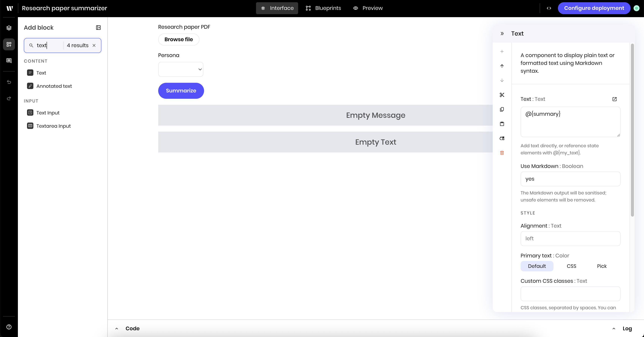Image resolution: width=644 pixels, height=337 pixels.
Task: Click the undo arrow in sidebar
Action: (9, 82)
